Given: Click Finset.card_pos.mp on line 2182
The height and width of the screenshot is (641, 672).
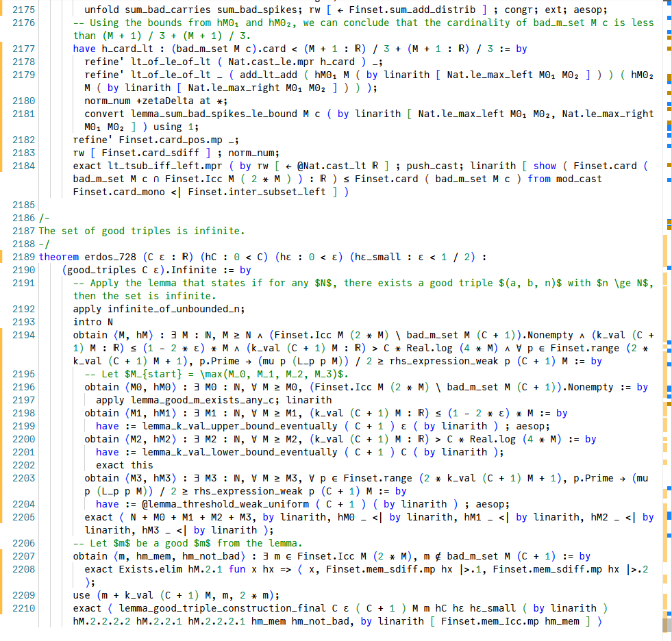Looking at the screenshot, I should [171, 140].
